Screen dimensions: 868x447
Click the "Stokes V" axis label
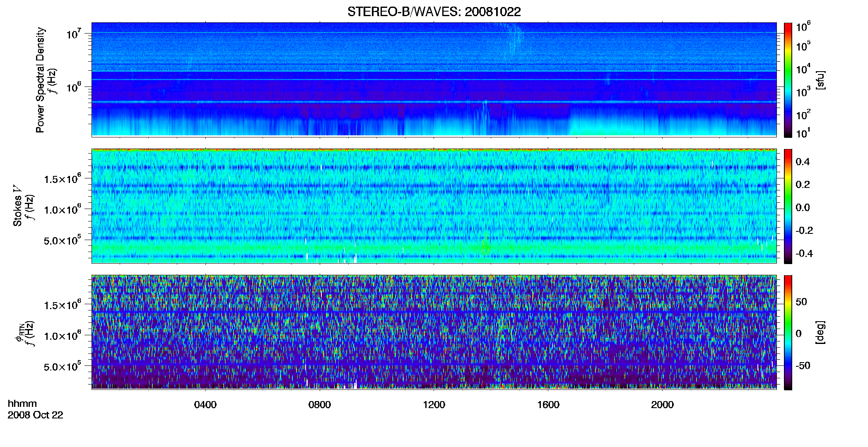click(x=17, y=206)
